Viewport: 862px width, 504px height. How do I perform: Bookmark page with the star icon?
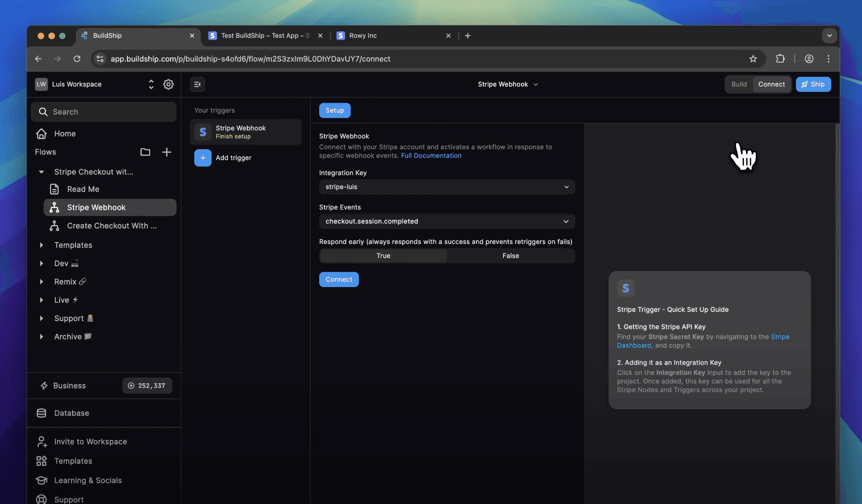point(753,59)
